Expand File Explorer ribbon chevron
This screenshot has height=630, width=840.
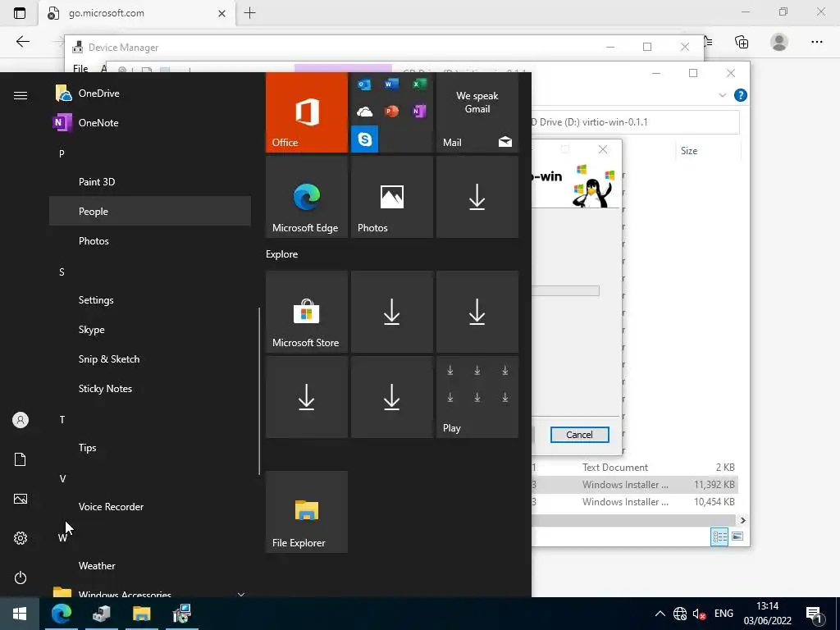pyautogui.click(x=722, y=95)
